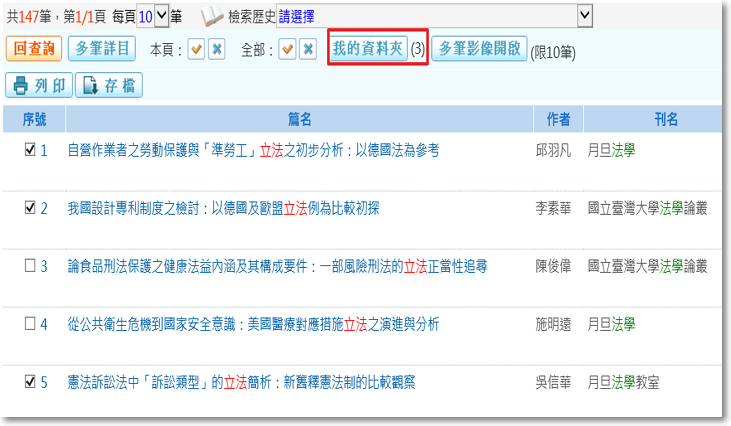This screenshot has width=731, height=426.
Task: Uncheck the checkbox for record 1
Action: tap(30, 150)
